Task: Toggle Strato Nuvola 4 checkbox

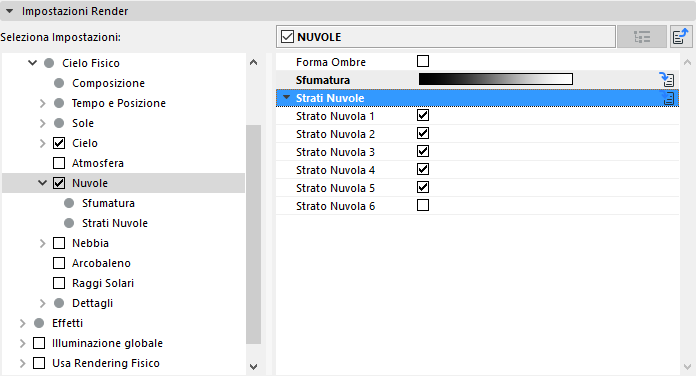Action: tap(423, 169)
